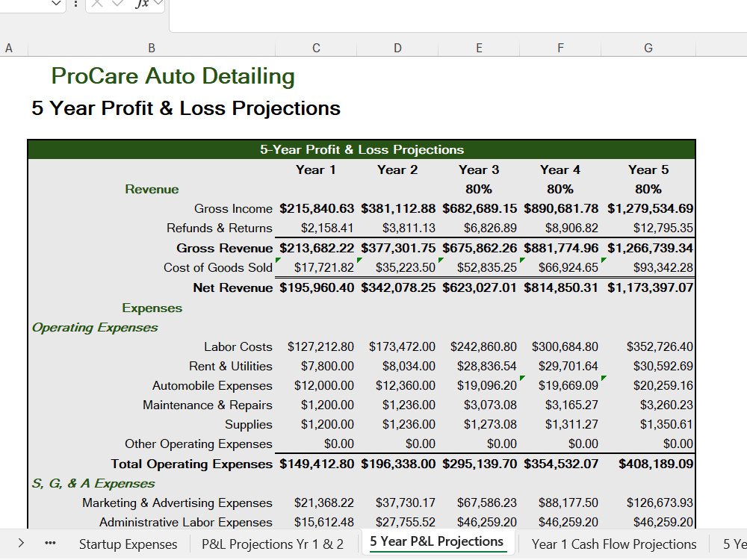The image size is (747, 560).
Task: Switch to P&L Projections Yr 1 & 2 tab
Action: 273,544
